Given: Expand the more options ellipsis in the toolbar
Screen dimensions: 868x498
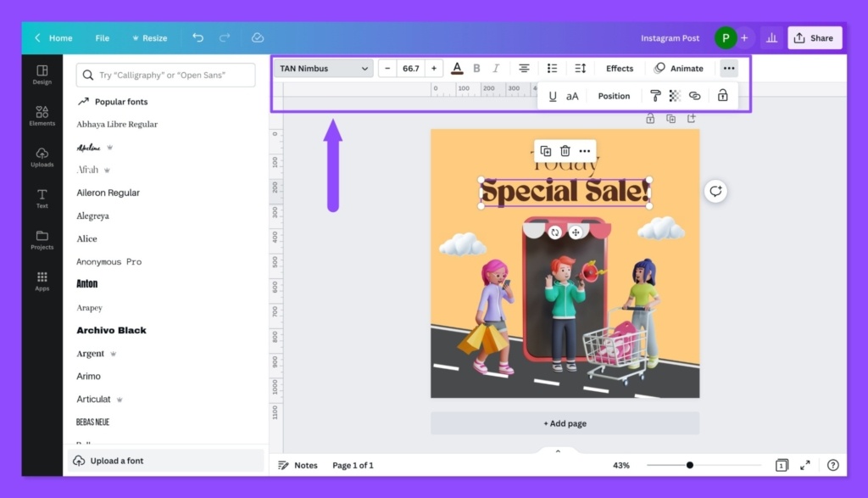Looking at the screenshot, I should [x=729, y=68].
